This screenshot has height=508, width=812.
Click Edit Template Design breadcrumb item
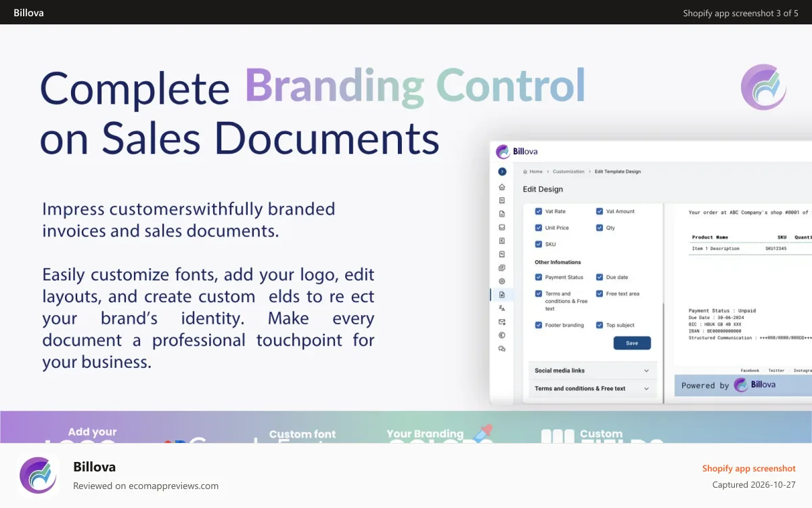click(x=618, y=172)
